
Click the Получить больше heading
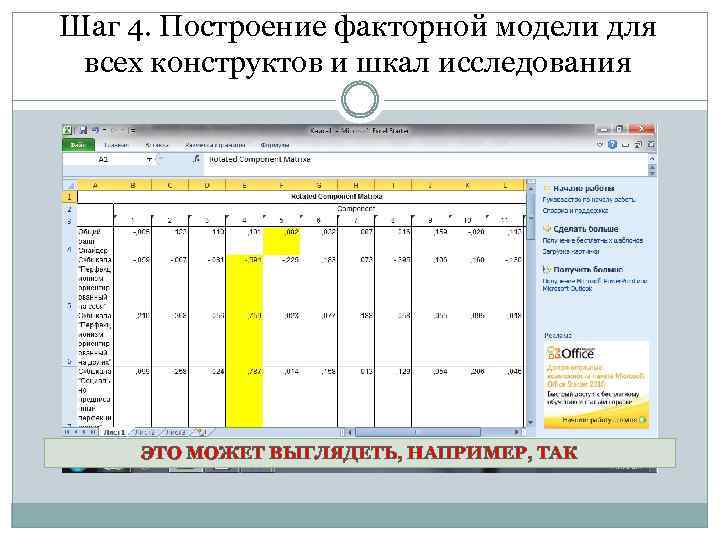tap(588, 270)
